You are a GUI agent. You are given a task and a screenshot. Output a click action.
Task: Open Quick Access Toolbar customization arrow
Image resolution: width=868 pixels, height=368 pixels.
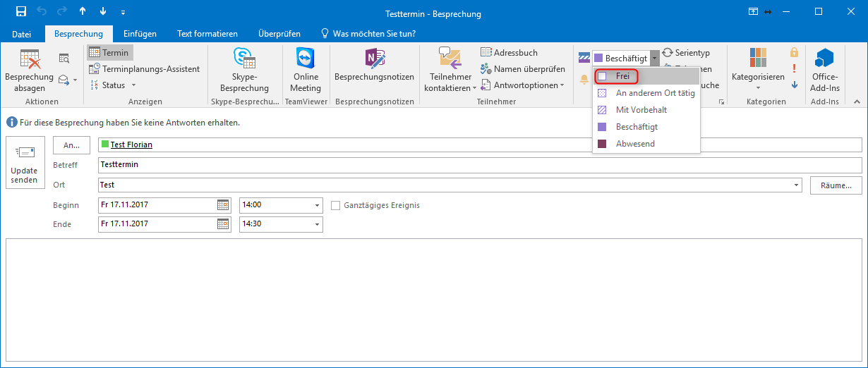[x=123, y=13]
